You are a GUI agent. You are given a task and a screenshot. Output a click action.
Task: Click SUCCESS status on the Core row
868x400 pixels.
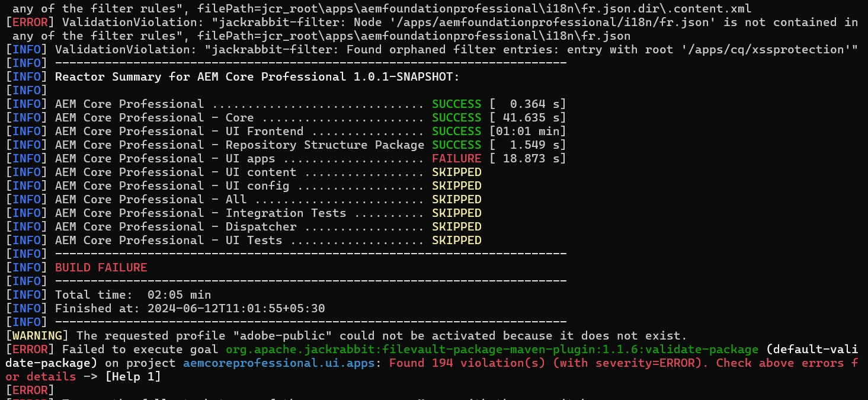(456, 118)
